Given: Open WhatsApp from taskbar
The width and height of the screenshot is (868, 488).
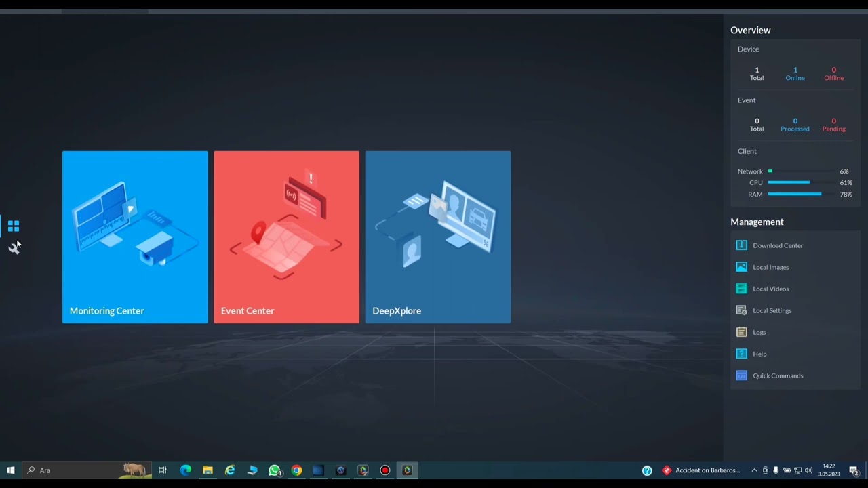Looking at the screenshot, I should [x=275, y=470].
